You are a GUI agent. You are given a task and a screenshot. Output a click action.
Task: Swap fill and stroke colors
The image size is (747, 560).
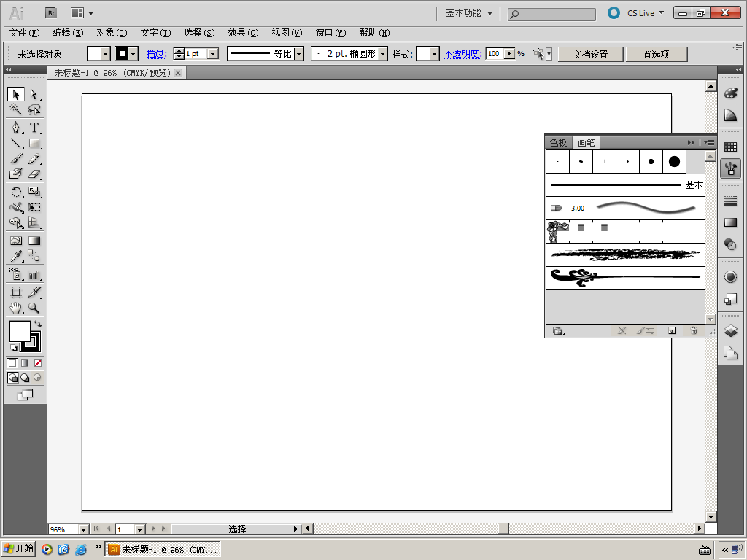click(38, 324)
